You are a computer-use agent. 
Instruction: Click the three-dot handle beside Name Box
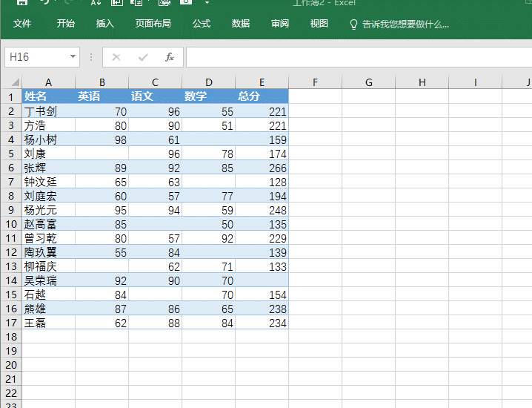click(91, 57)
